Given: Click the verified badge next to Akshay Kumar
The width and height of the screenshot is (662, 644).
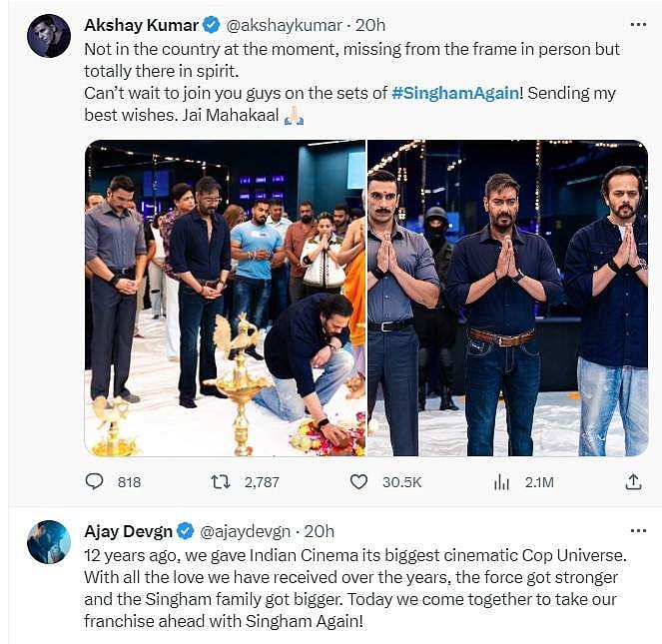Looking at the screenshot, I should [211, 24].
